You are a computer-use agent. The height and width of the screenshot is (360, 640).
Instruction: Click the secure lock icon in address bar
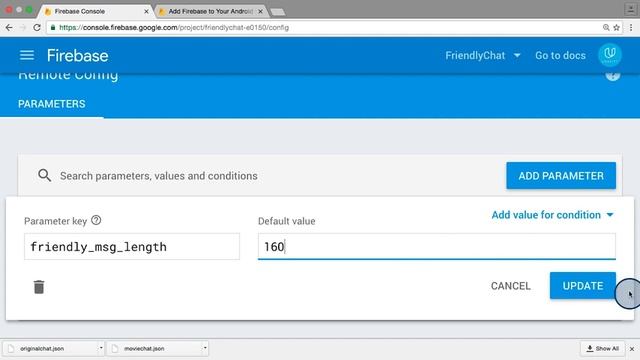point(53,27)
